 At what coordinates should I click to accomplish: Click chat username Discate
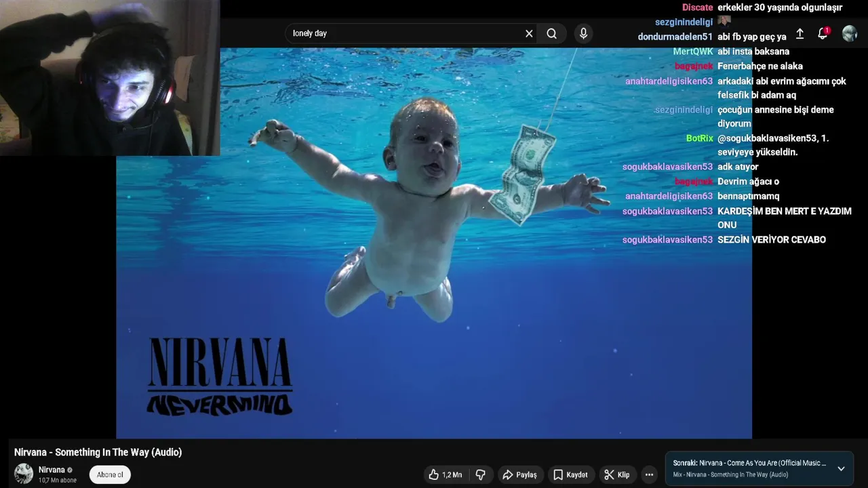pos(697,7)
